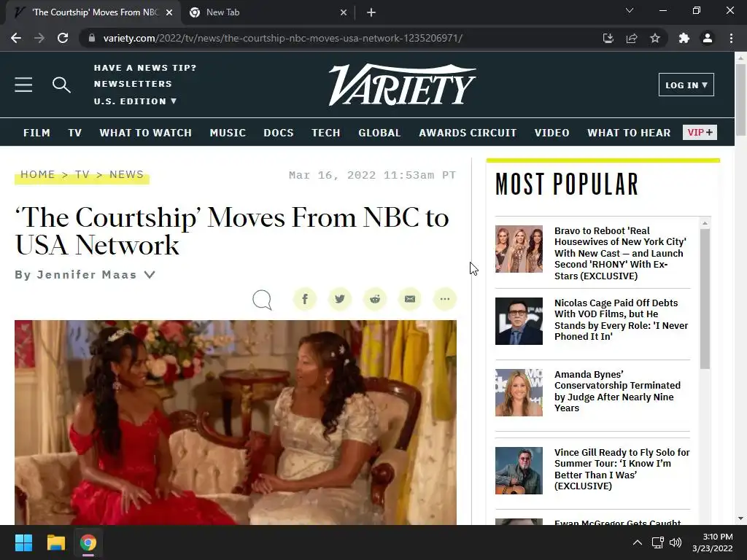
Task: Share article via email icon
Action: (x=410, y=299)
